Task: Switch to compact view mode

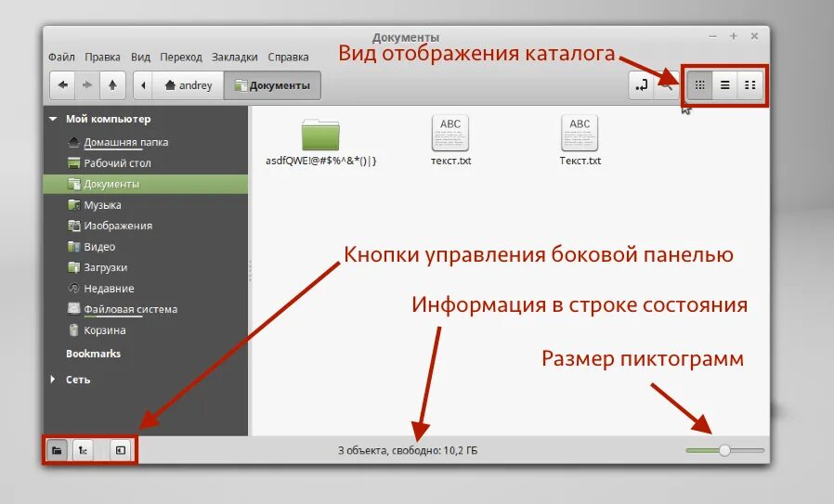Action: (750, 85)
